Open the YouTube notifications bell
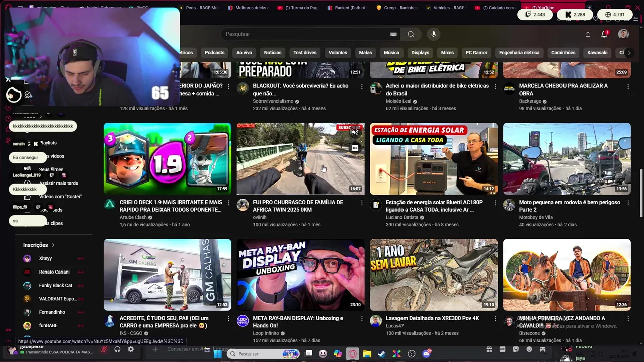Viewport: 644px width, 362px height. [x=604, y=34]
